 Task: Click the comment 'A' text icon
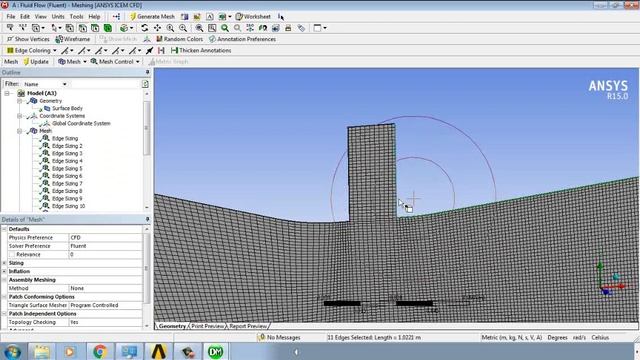(x=209, y=16)
